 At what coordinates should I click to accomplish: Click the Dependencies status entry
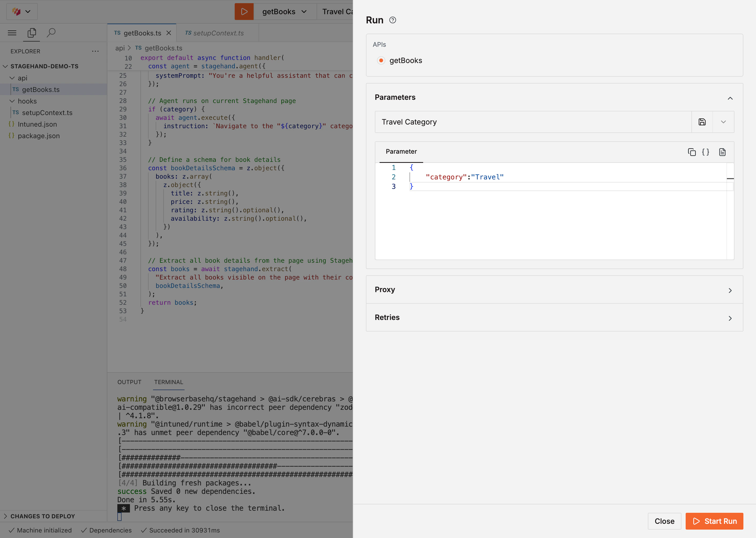[x=106, y=530]
